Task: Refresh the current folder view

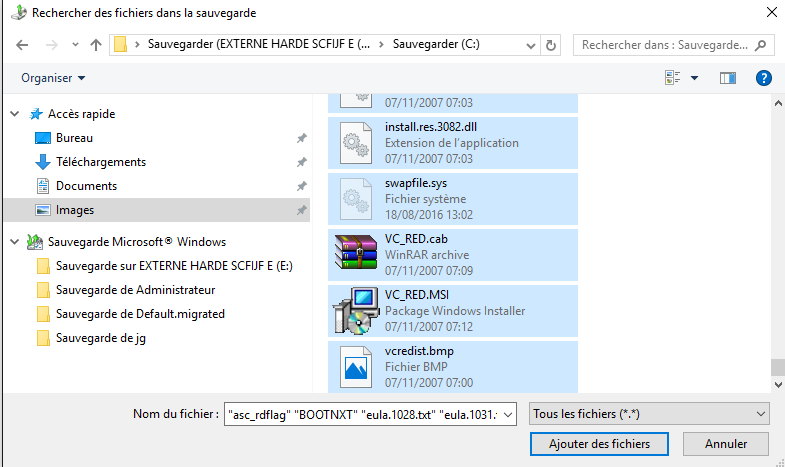Action: tap(551, 46)
